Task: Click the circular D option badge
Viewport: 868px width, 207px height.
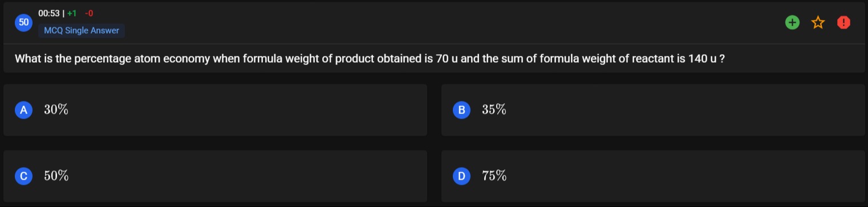Action: (461, 176)
